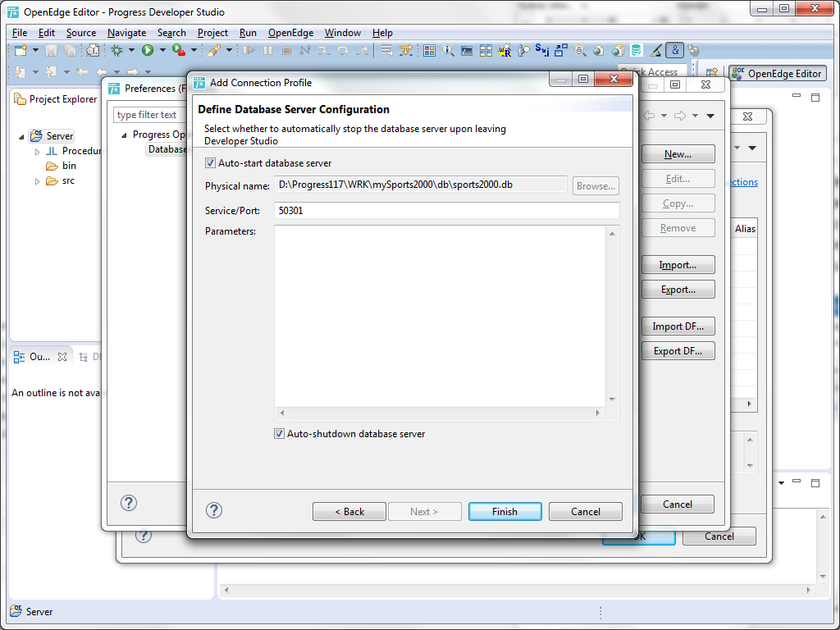Click the yellow-W-and-R icon in the toolbar

tap(504, 50)
